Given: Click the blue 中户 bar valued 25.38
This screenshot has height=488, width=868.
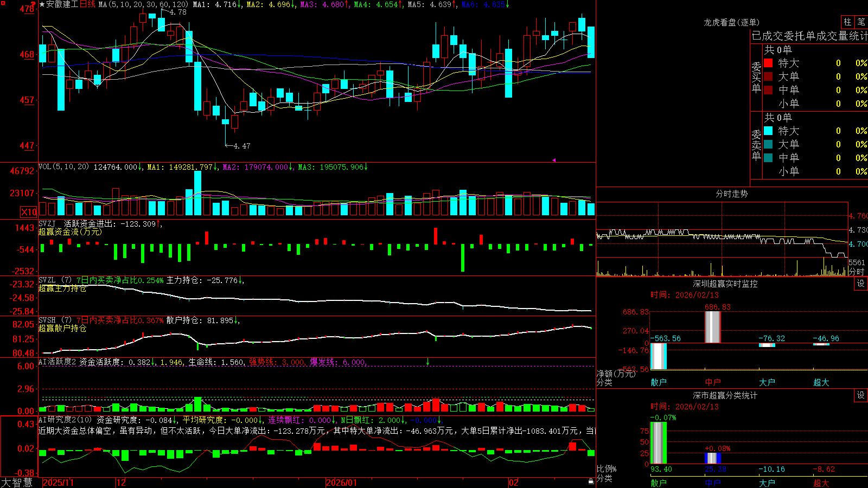Looking at the screenshot, I should point(712,458).
